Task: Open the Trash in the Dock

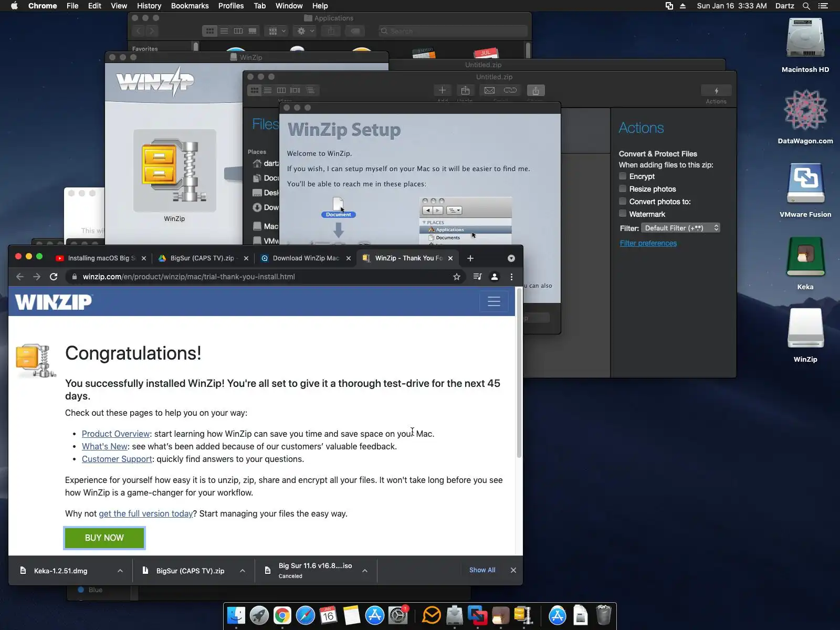Action: click(604, 615)
